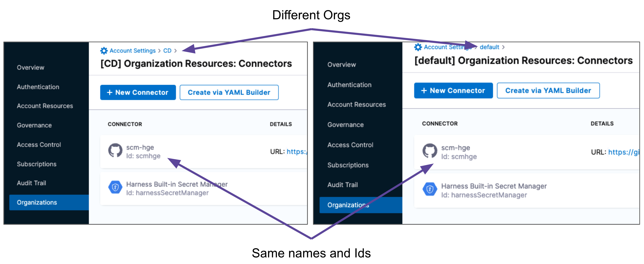Open Overview in the left panel sidebar
This screenshot has width=644, height=264.
pos(30,67)
